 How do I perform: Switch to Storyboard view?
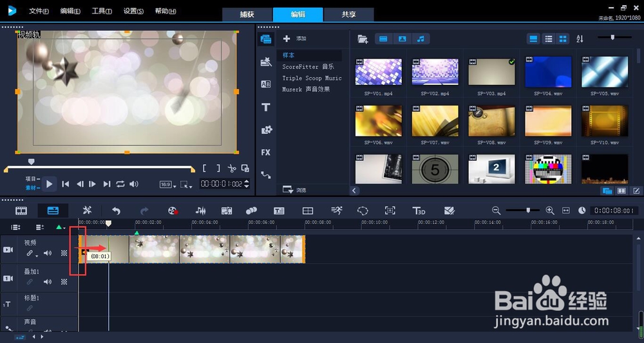[21, 210]
